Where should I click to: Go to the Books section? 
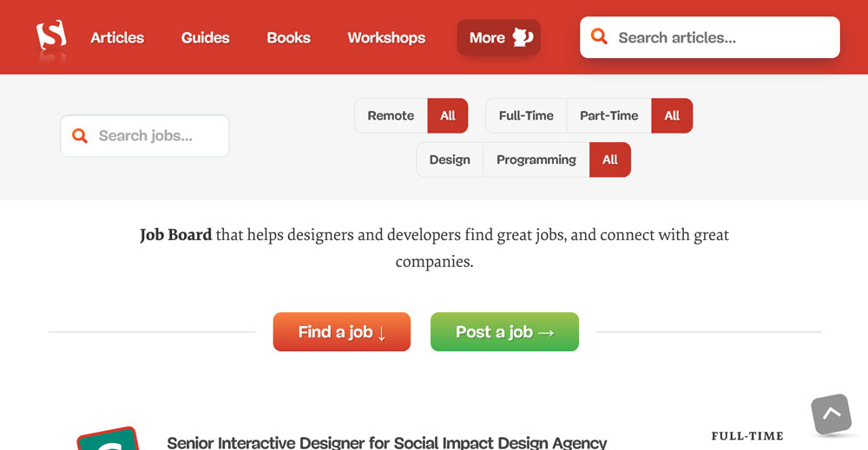point(288,37)
